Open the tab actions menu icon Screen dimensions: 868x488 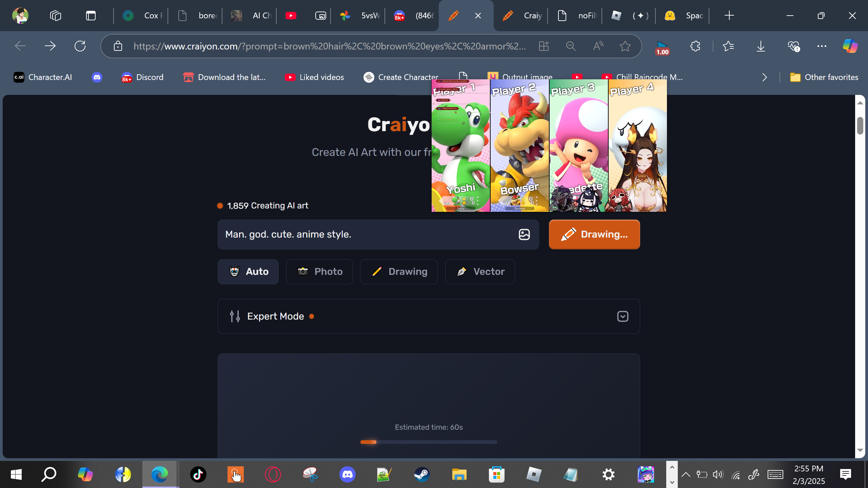91,16
